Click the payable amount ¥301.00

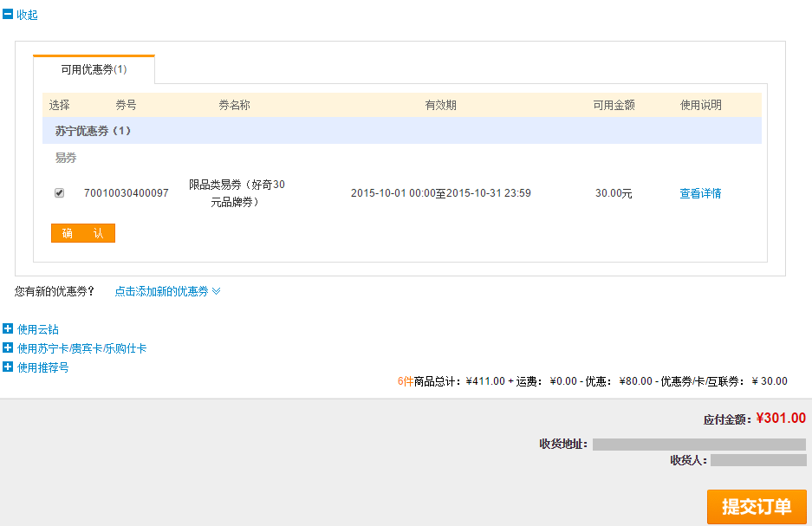pyautogui.click(x=781, y=419)
